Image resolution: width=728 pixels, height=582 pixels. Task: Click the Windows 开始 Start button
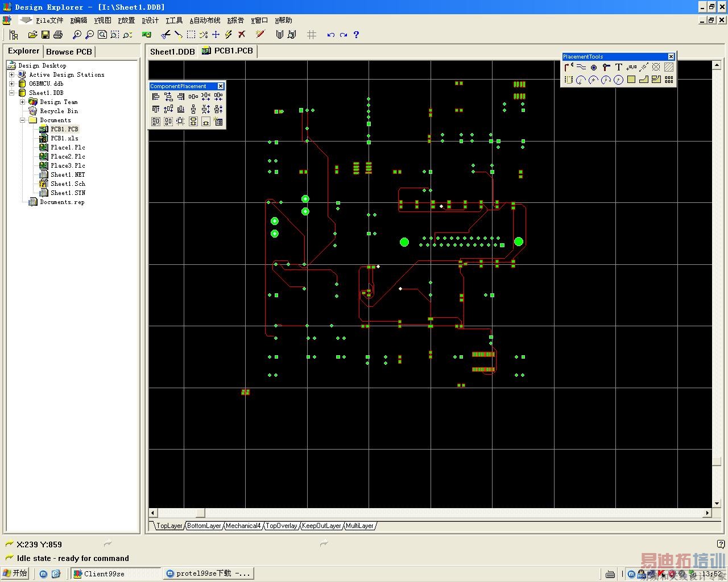tap(15, 573)
